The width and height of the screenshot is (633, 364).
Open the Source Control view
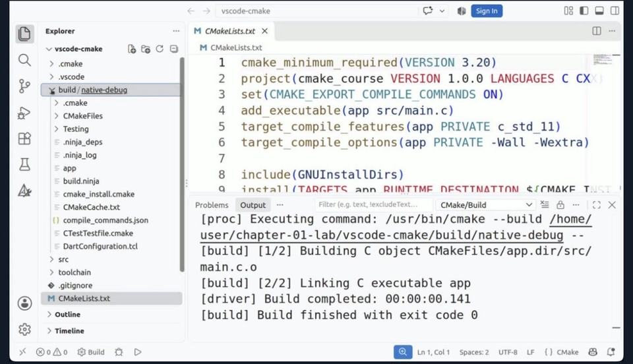click(x=24, y=86)
